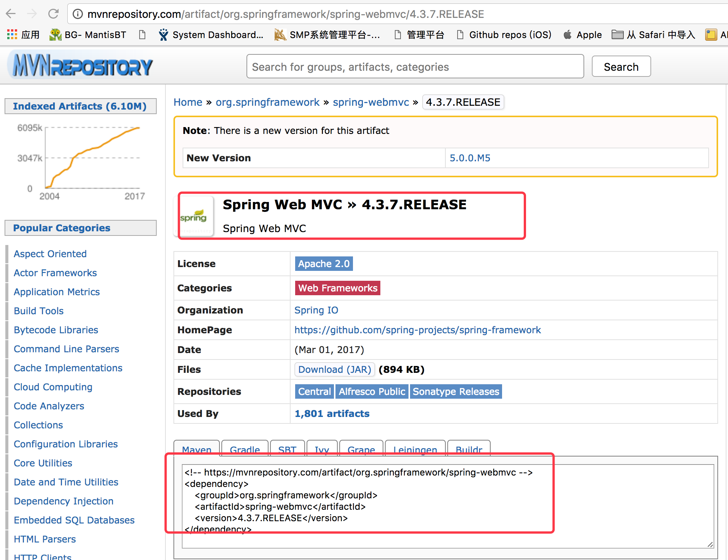Open System Dashboard bookmark
This screenshot has width=728, height=560.
pyautogui.click(x=211, y=35)
